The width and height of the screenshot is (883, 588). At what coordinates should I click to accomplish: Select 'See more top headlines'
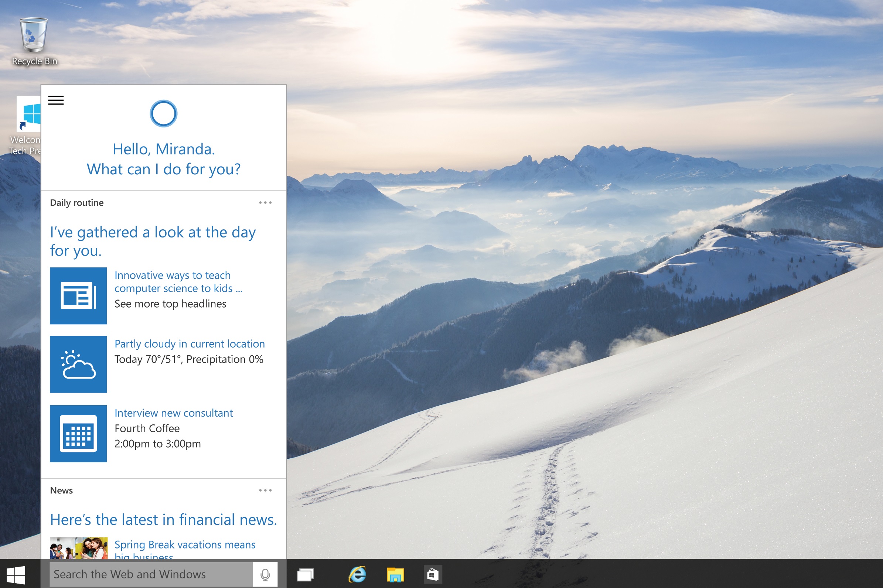170,304
